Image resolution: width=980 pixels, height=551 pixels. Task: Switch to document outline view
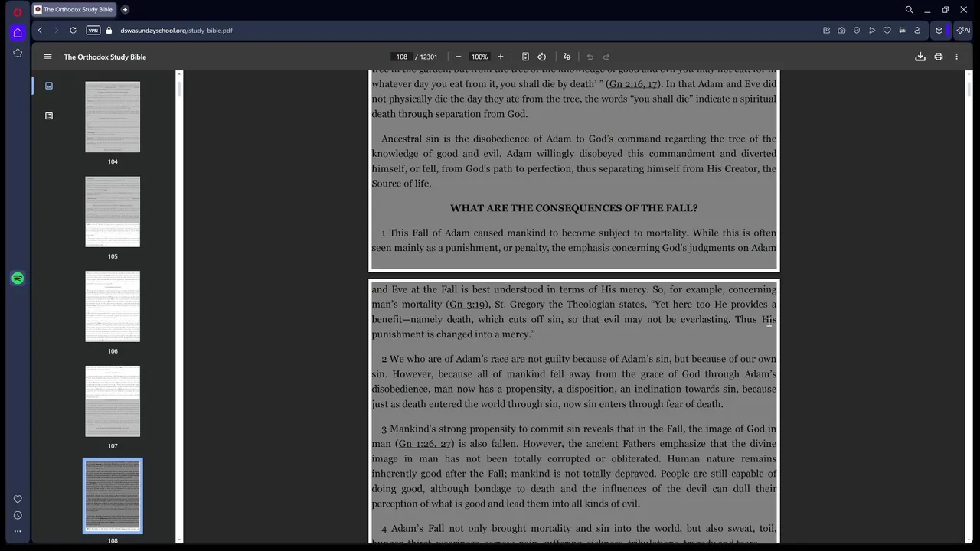[x=49, y=116]
